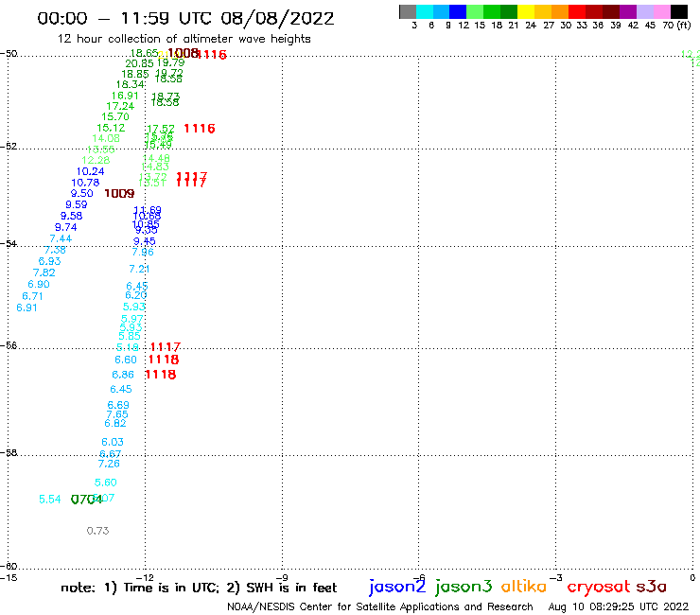Click the 'jason3' satellite legend label
This screenshot has height=615, width=700.
463,587
